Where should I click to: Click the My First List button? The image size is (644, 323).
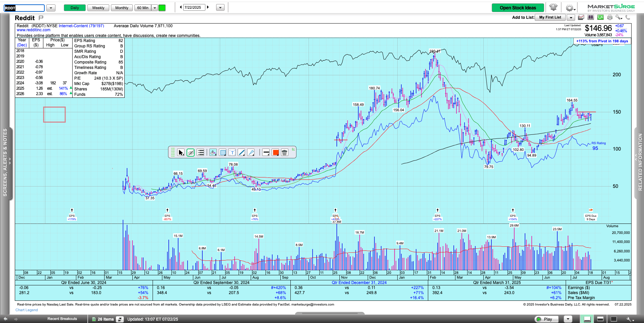pyautogui.click(x=550, y=17)
